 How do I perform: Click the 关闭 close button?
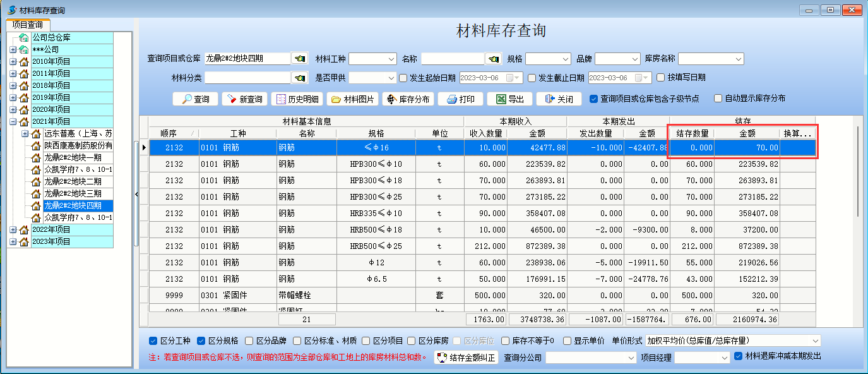(x=559, y=99)
